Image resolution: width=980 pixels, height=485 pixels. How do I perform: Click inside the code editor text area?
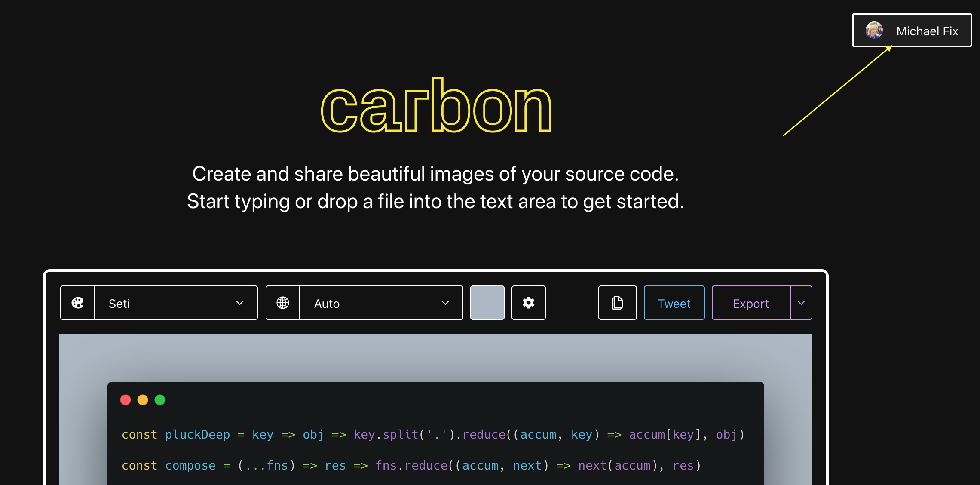(x=430, y=449)
